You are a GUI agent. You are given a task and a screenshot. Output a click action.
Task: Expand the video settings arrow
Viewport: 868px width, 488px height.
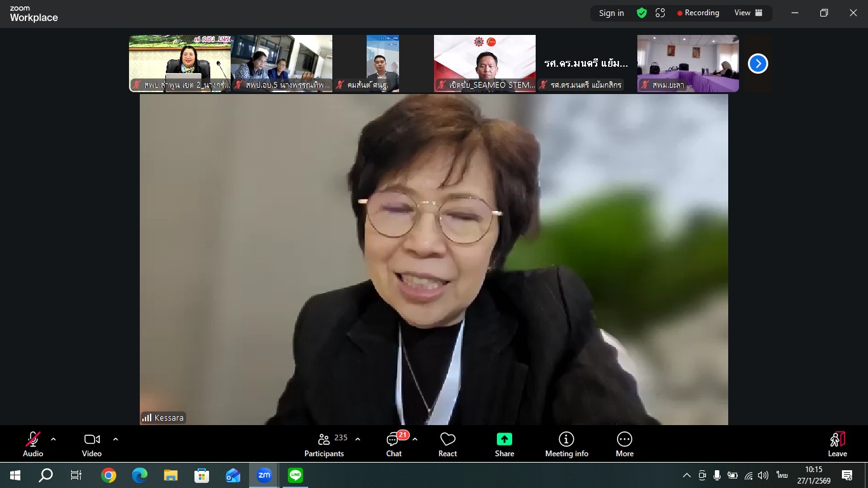click(x=116, y=439)
